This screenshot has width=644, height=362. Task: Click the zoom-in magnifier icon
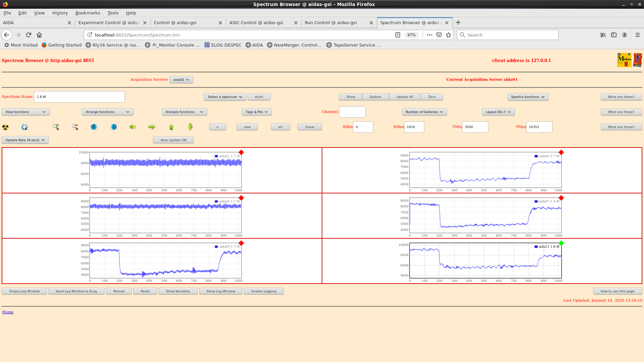click(56, 127)
